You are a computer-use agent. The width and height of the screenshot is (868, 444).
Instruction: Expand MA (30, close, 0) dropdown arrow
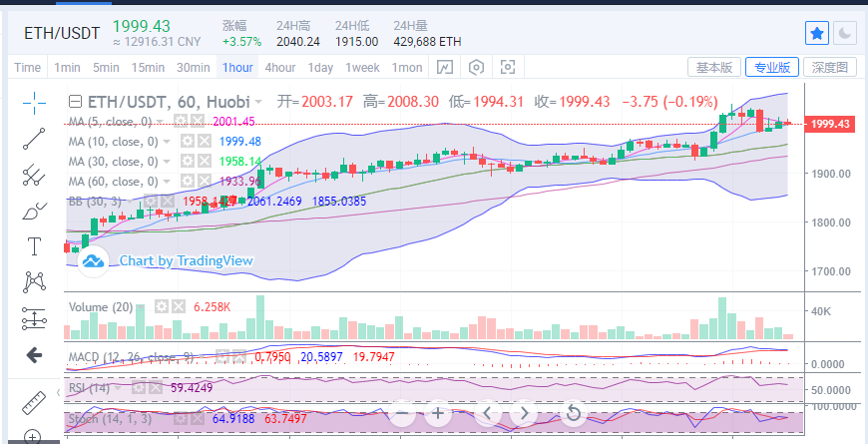coord(167,161)
